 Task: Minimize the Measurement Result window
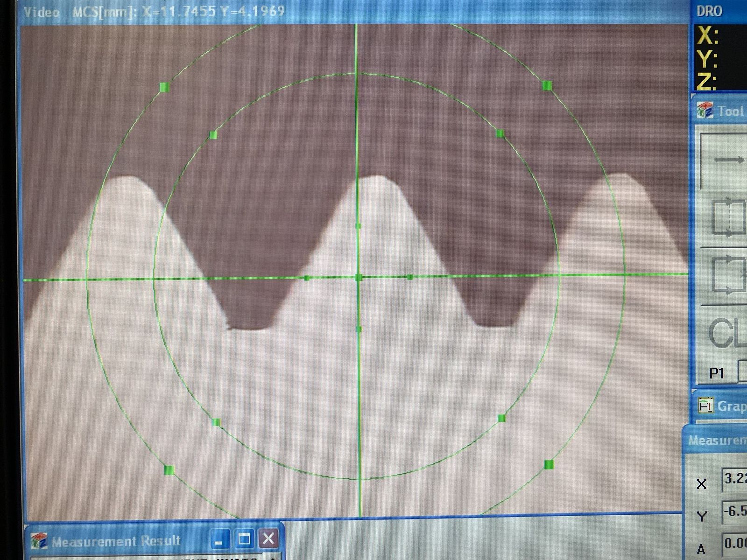(219, 539)
